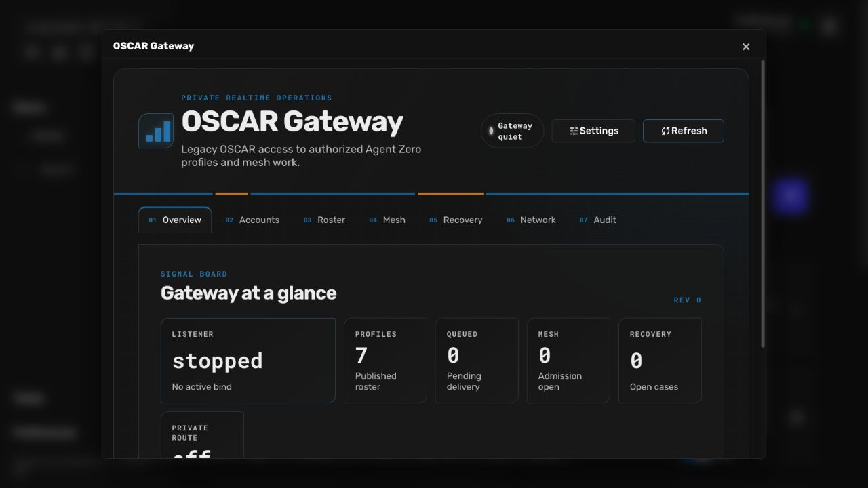Select the Private Route card
This screenshot has height=488, width=868.
(x=202, y=435)
